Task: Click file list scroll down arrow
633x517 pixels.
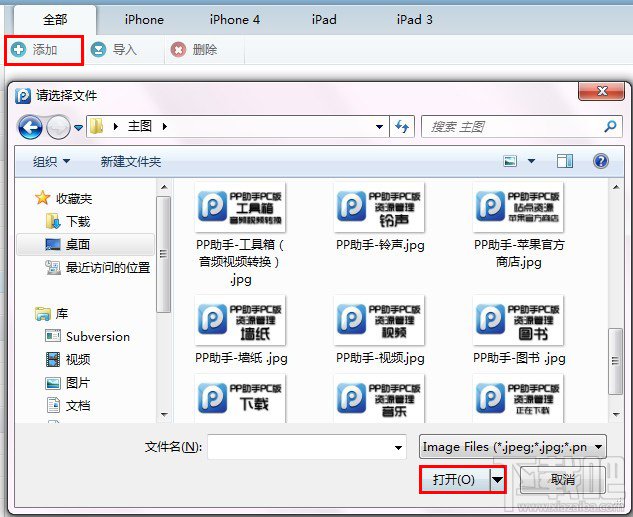Action: (616, 414)
